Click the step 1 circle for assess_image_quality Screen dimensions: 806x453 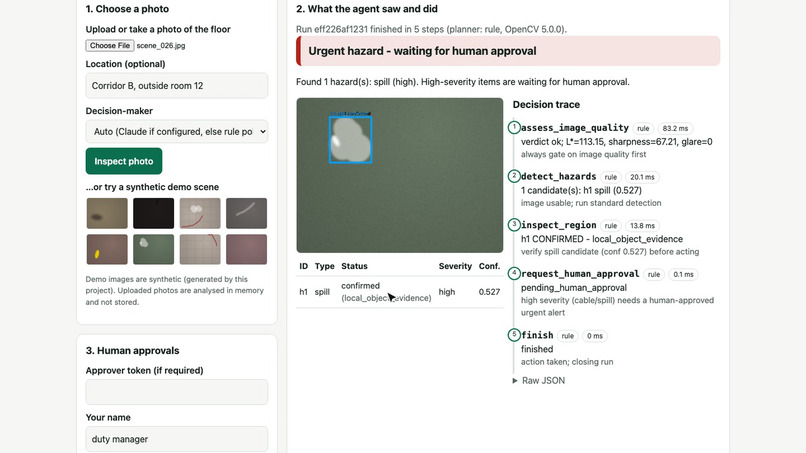[514, 127]
